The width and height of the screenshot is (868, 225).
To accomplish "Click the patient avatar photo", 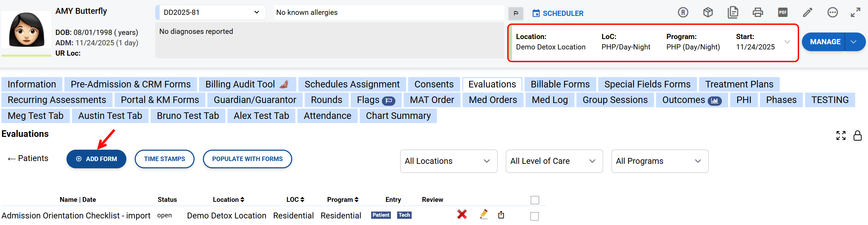I will point(26,30).
